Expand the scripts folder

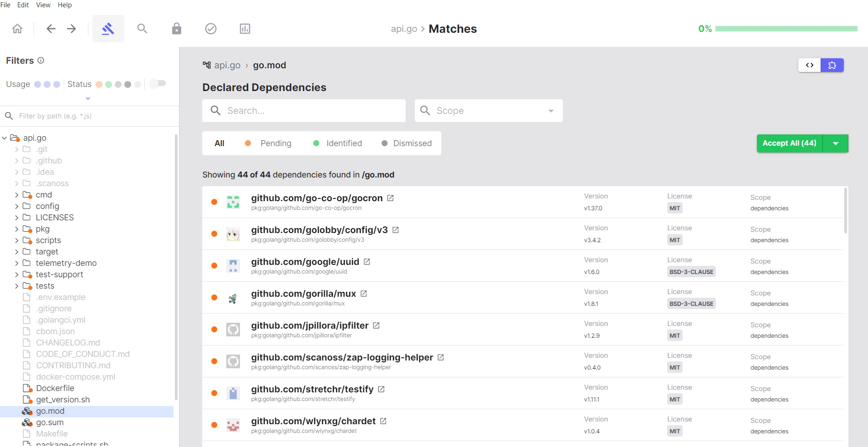pyautogui.click(x=17, y=240)
